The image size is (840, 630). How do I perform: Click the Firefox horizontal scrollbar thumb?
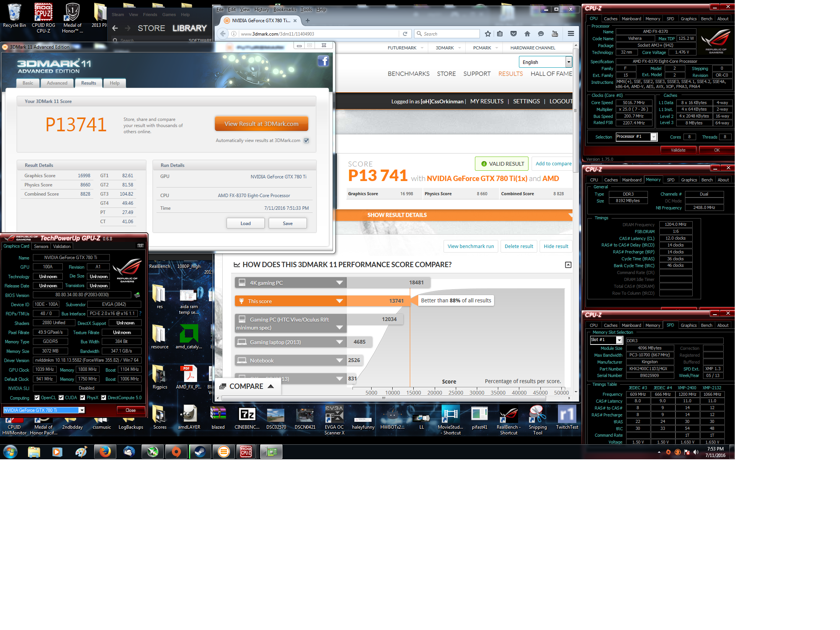(383, 398)
